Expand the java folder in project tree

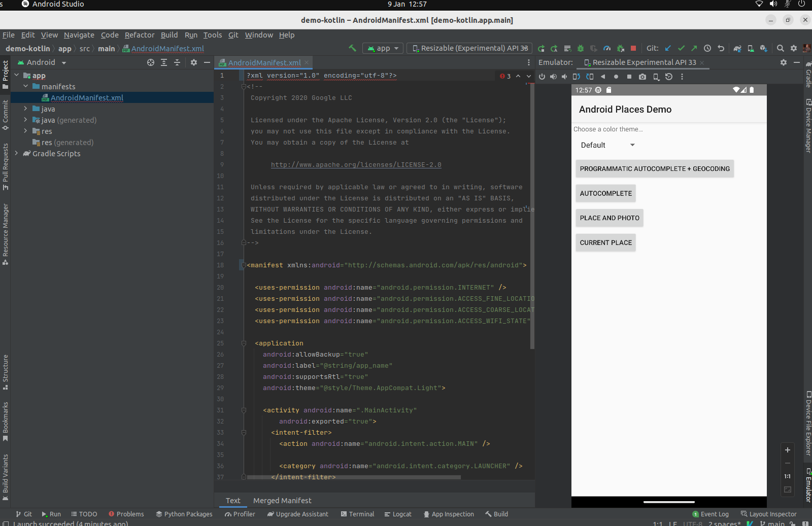pyautogui.click(x=25, y=109)
